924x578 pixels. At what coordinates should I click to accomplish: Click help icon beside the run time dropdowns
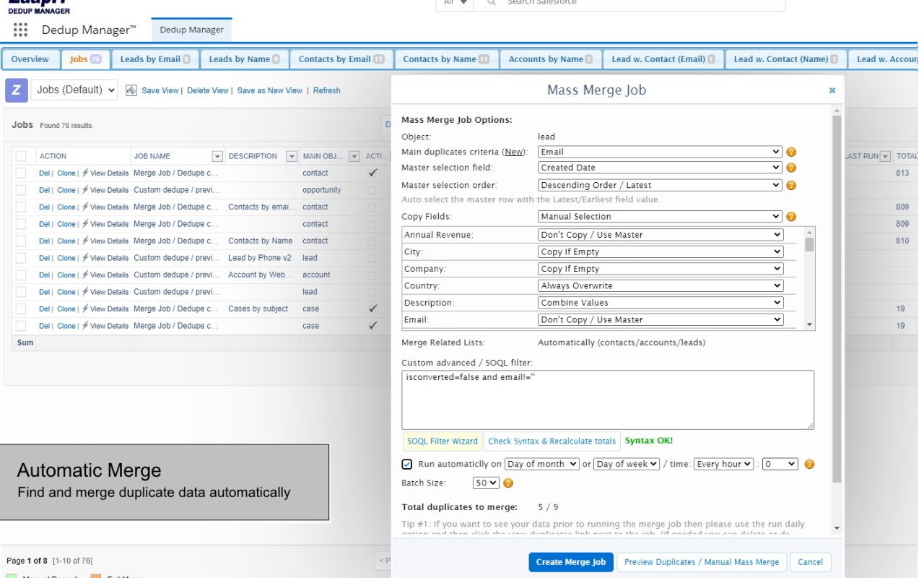809,464
